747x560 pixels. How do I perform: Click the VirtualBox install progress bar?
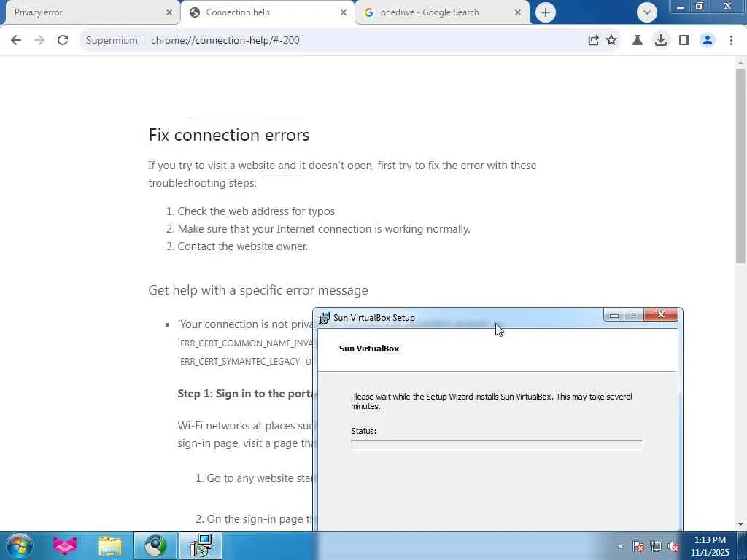[x=497, y=445]
